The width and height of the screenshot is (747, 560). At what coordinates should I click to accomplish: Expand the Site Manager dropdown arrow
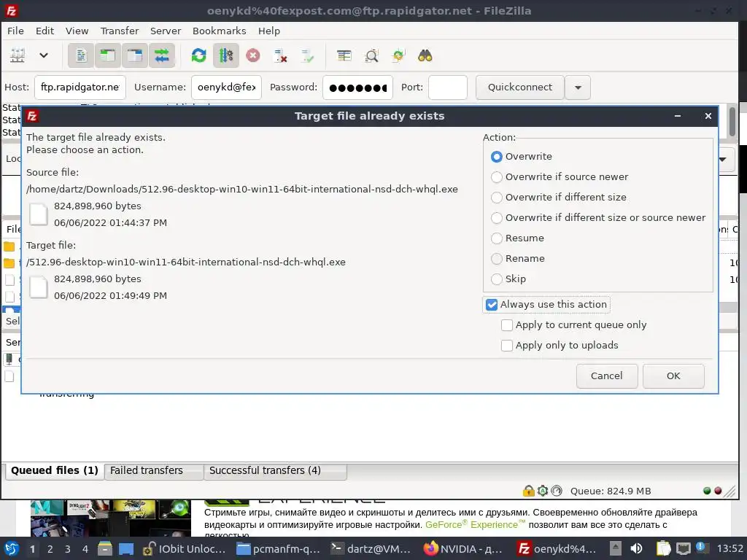tap(43, 55)
